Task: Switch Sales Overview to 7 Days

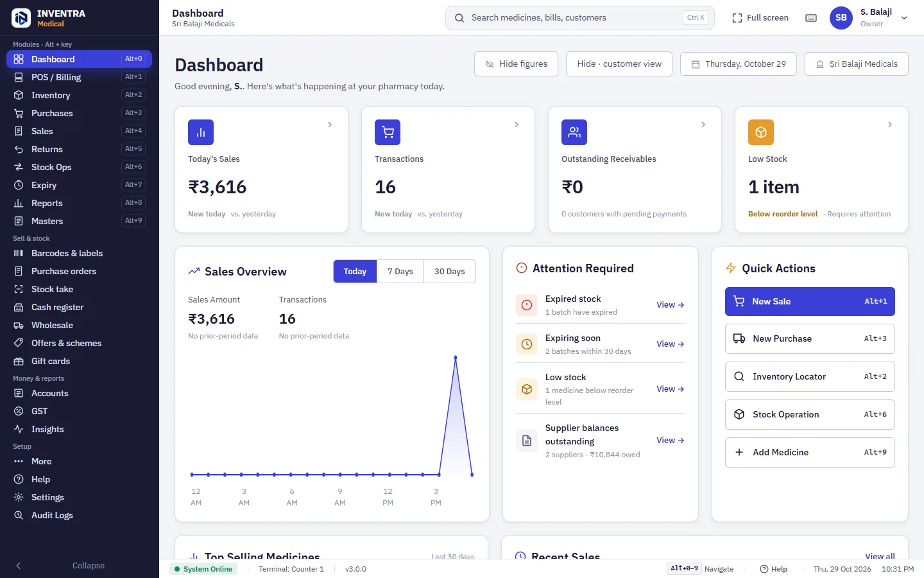Action: (400, 272)
